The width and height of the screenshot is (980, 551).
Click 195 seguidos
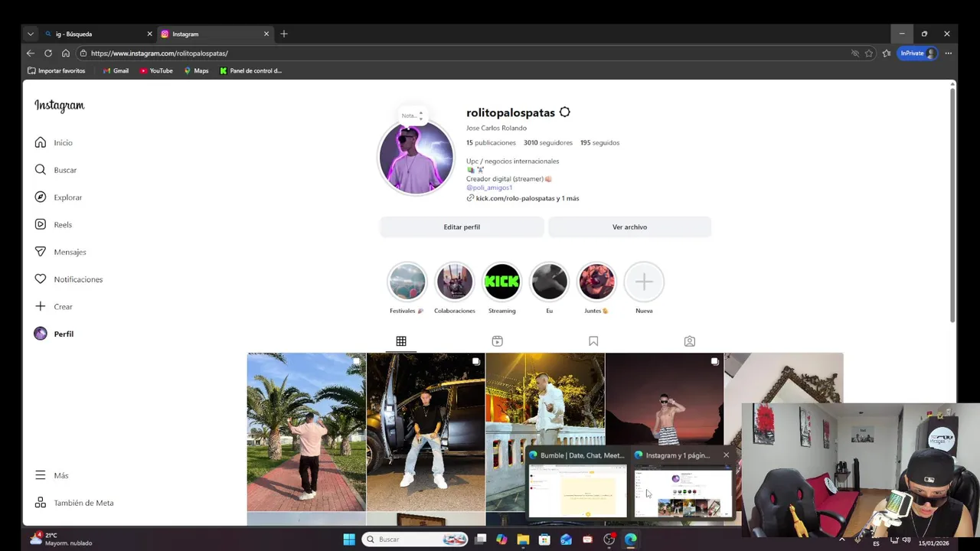pyautogui.click(x=599, y=143)
